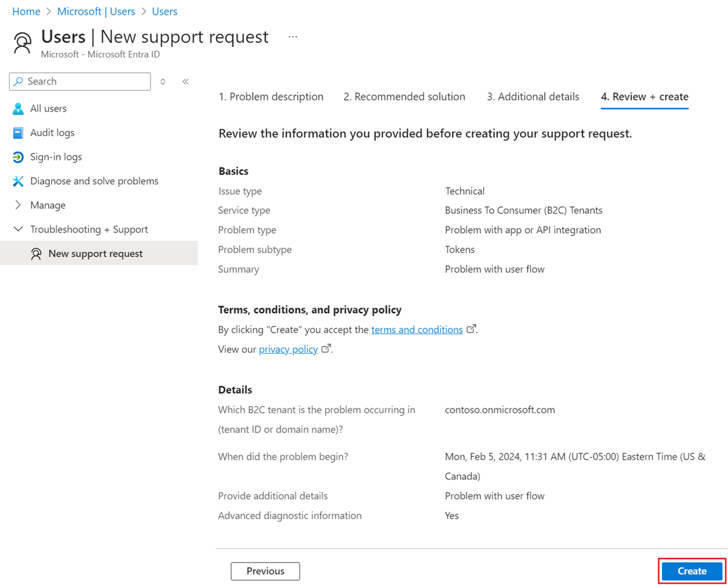Collapse the sidebar using the double-chevron

tap(185, 81)
